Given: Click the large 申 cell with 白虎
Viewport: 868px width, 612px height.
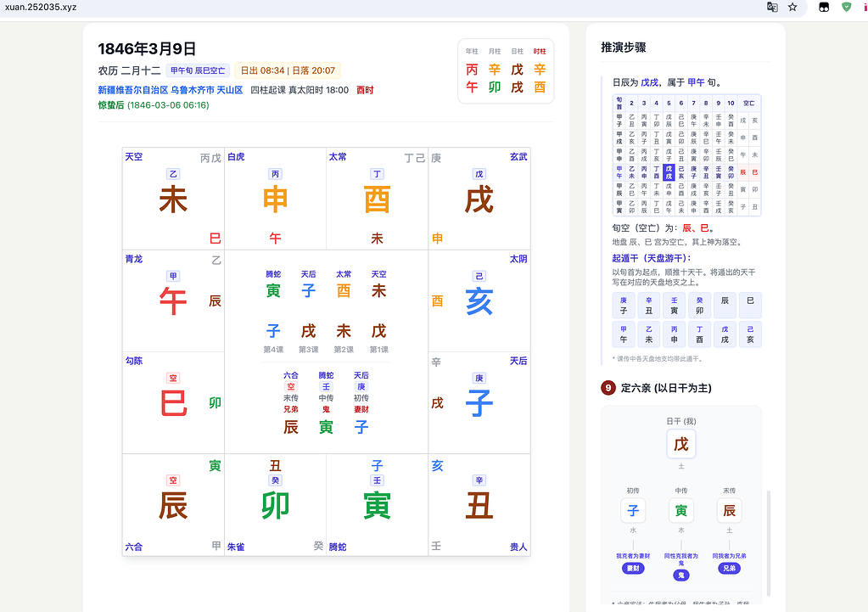Looking at the screenshot, I should tap(275, 199).
